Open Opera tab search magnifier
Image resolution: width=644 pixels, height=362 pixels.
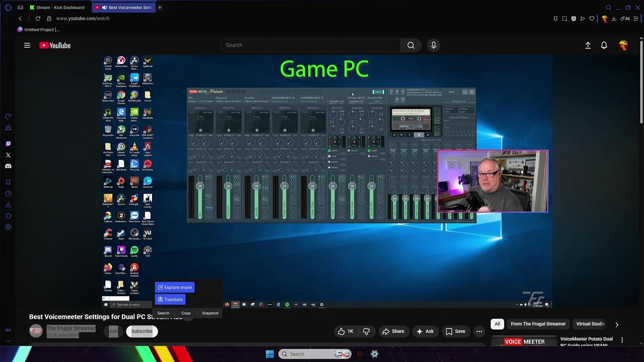point(608,8)
